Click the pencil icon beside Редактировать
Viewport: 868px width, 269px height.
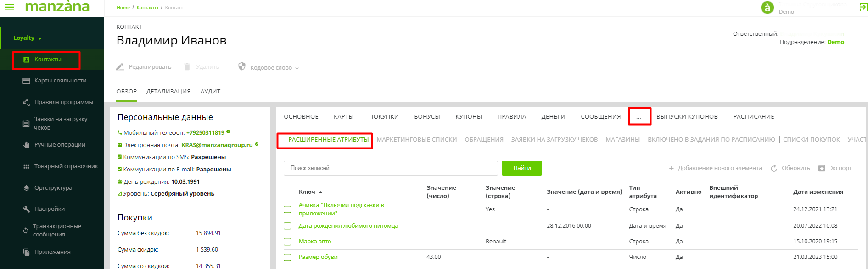tap(120, 67)
